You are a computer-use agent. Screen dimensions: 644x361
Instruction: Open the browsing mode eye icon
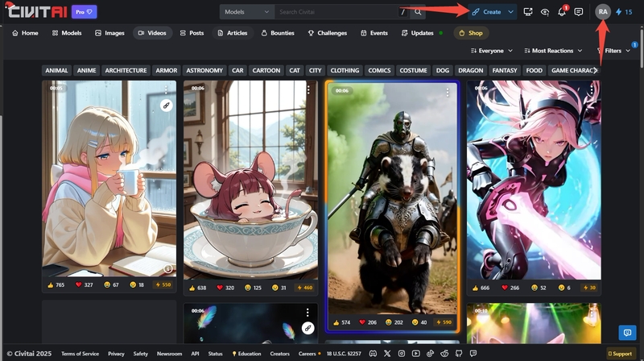(x=545, y=12)
